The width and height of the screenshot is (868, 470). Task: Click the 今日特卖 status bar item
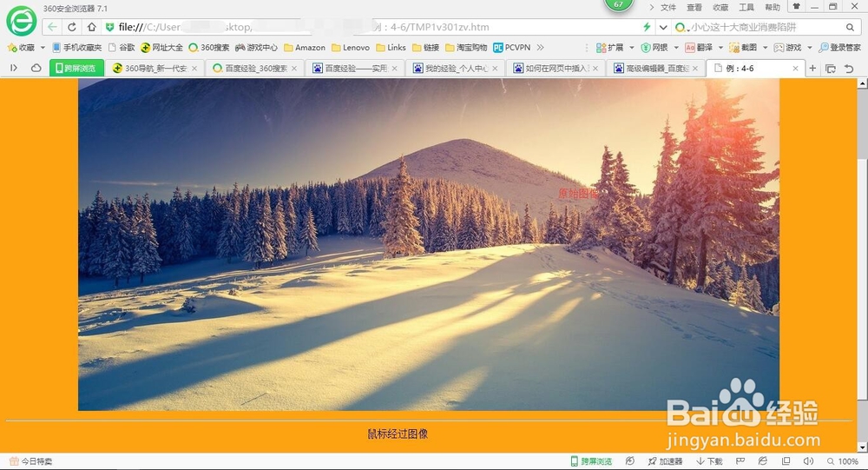tap(30, 461)
